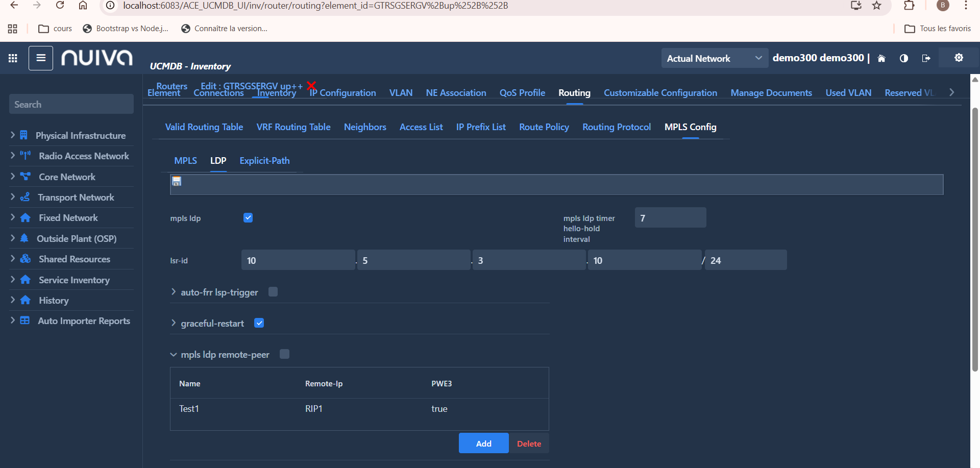Collapse the mpls ldp remote-peer section
The width and height of the screenshot is (980, 468).
174,355
